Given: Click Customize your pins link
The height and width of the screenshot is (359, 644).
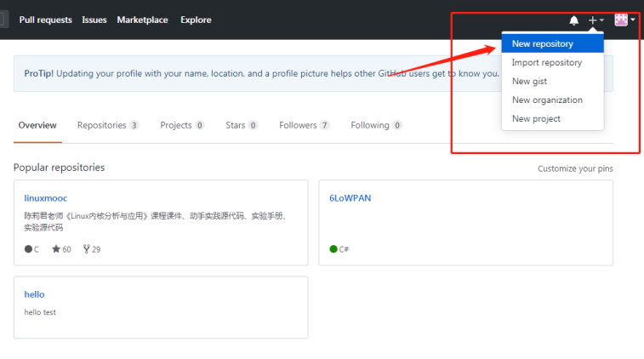Looking at the screenshot, I should tap(575, 168).
